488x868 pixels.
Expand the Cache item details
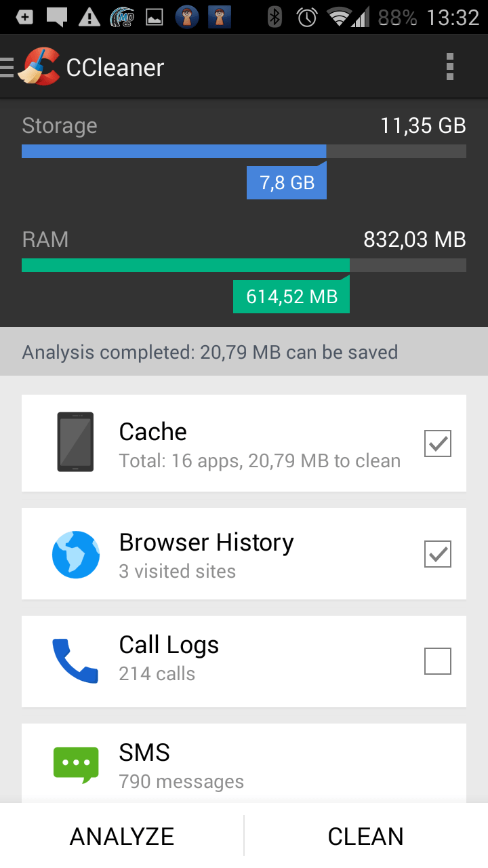point(244,443)
